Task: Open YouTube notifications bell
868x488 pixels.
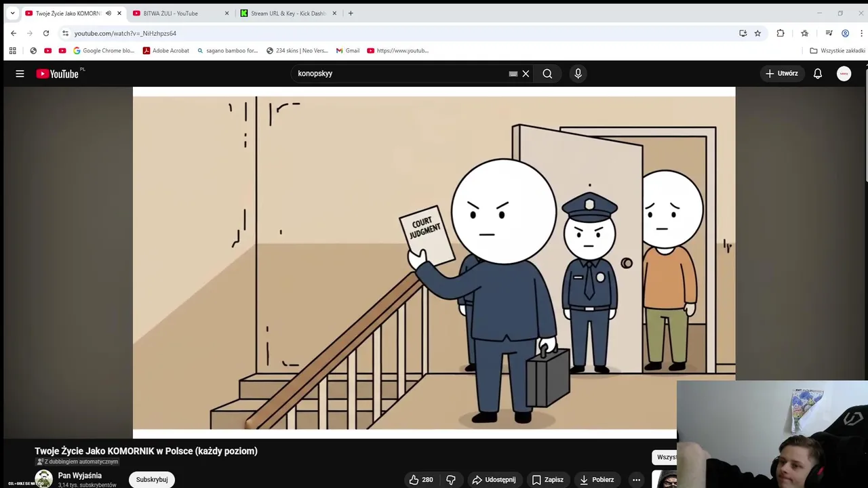Action: click(818, 73)
